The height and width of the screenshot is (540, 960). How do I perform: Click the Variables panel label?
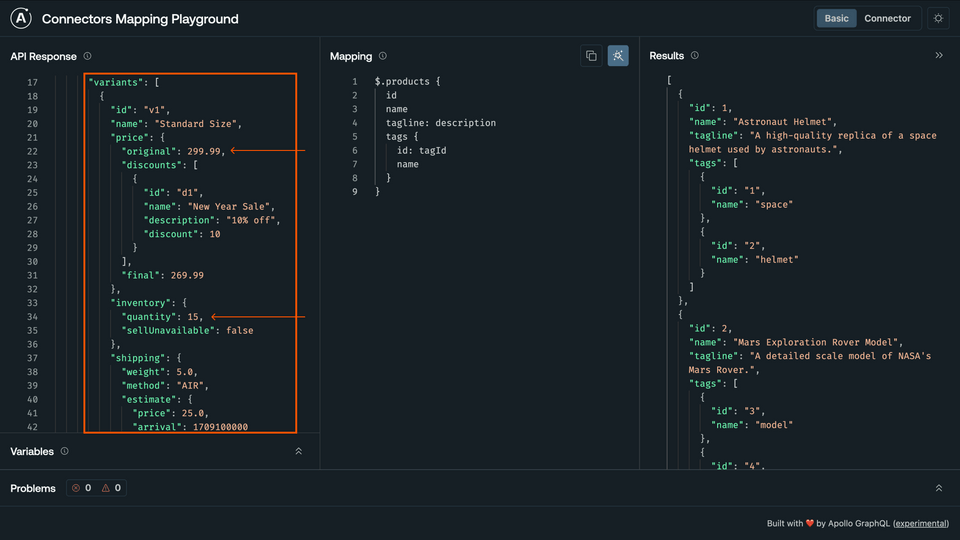coord(32,452)
